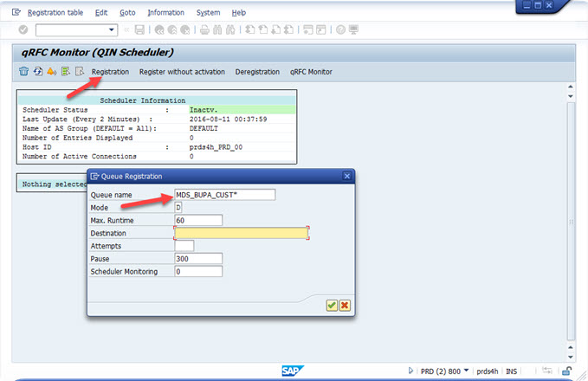This screenshot has height=381, width=588.
Task: Click the Registration button
Action: point(110,72)
